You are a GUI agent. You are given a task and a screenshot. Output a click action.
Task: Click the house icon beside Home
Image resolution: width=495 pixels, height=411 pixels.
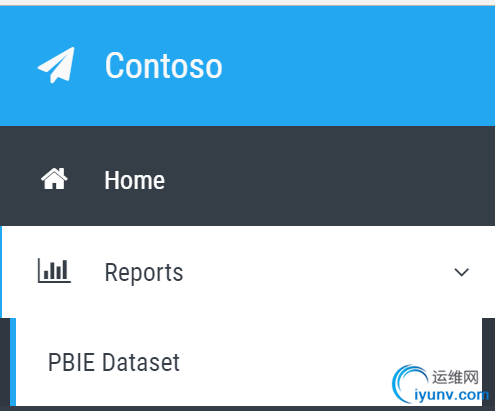54,179
